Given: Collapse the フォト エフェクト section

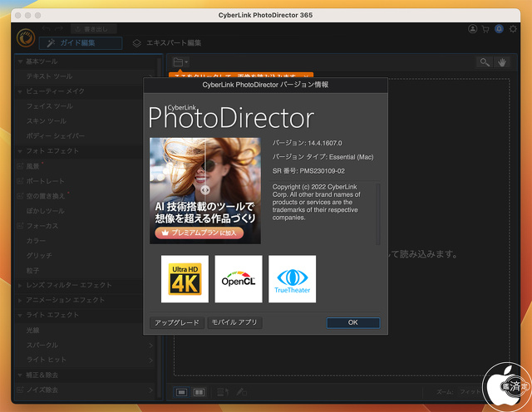Looking at the screenshot, I should (x=20, y=151).
